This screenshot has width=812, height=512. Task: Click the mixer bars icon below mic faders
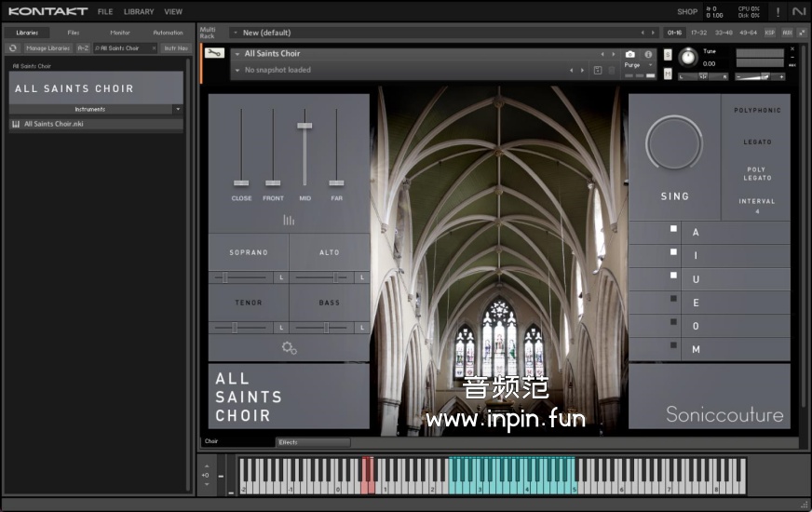289,220
